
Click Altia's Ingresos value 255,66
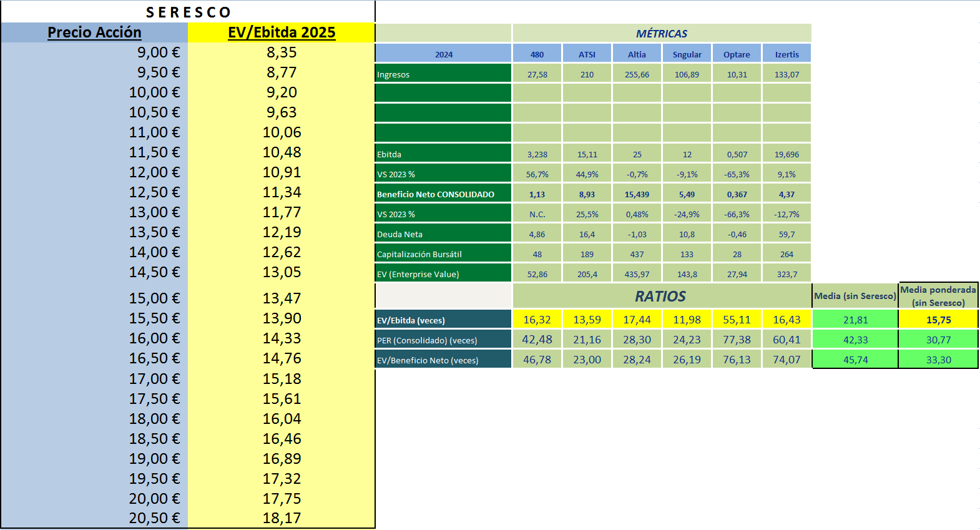tap(637, 74)
